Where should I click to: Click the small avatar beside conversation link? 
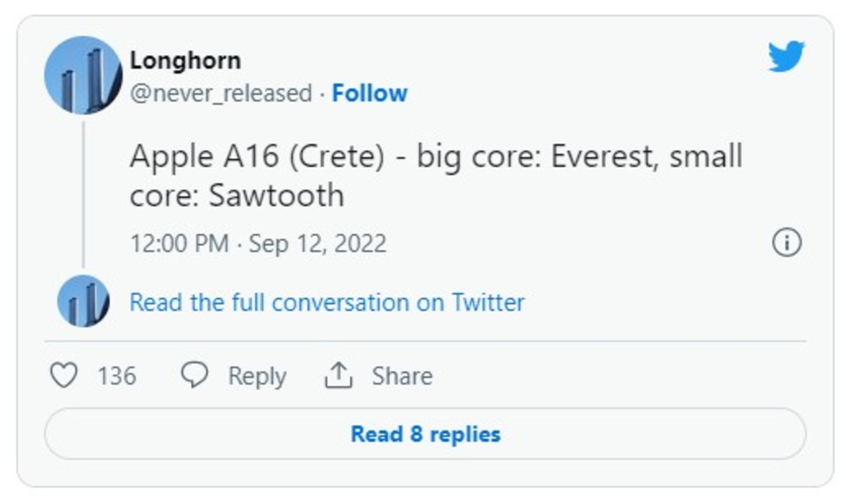(83, 301)
